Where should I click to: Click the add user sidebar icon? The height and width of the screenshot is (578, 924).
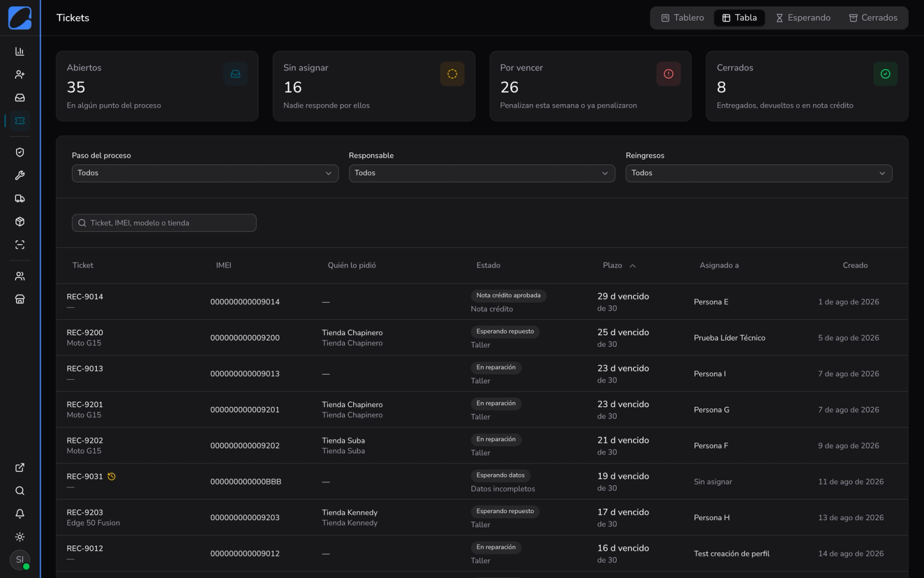coord(20,75)
